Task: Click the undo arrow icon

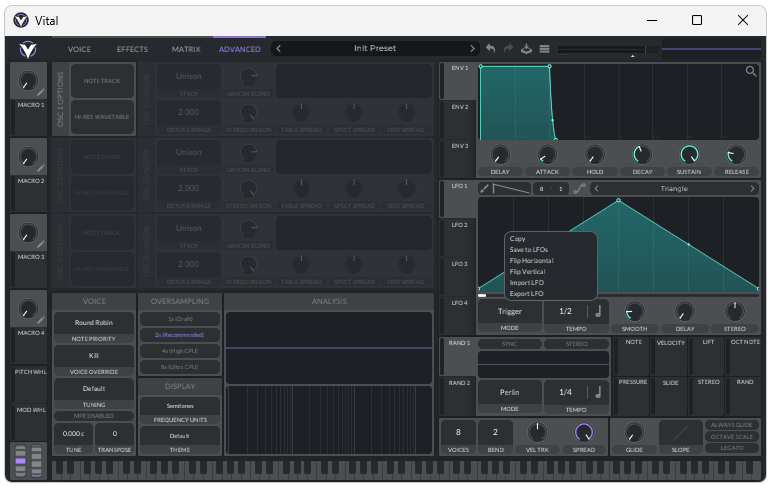Action: (x=490, y=48)
